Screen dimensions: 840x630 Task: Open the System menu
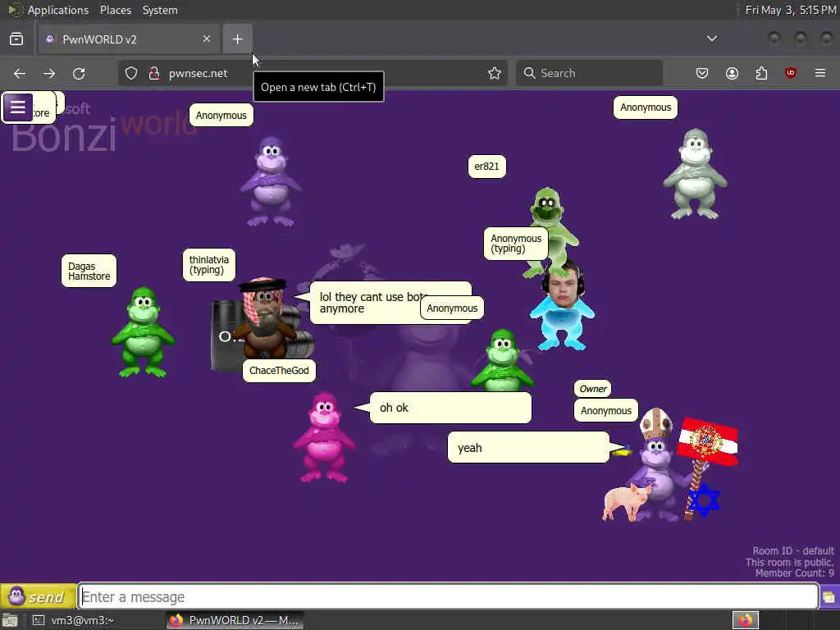coord(160,10)
